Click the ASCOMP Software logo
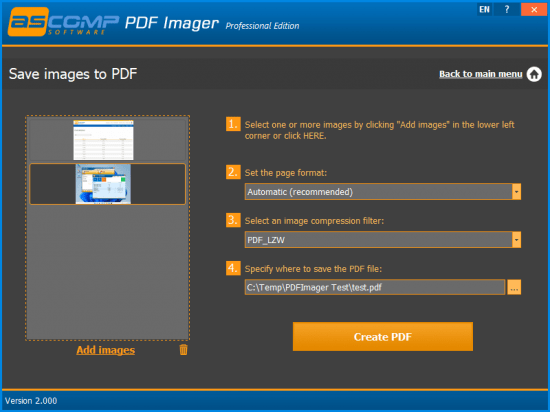The width and height of the screenshot is (550, 412). [x=63, y=22]
